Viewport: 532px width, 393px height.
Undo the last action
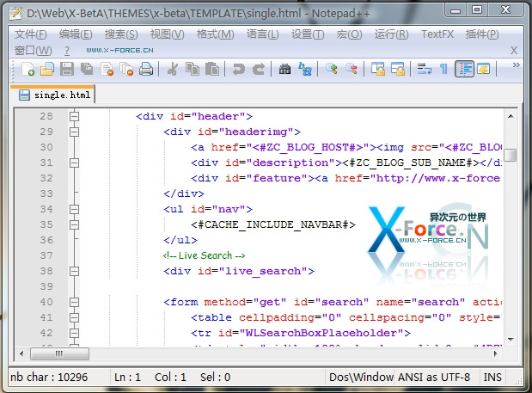click(x=239, y=69)
